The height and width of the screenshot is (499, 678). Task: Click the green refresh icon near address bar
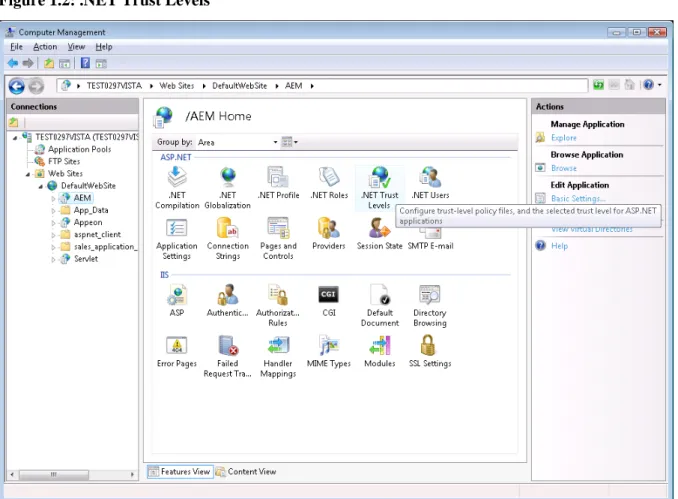click(598, 85)
